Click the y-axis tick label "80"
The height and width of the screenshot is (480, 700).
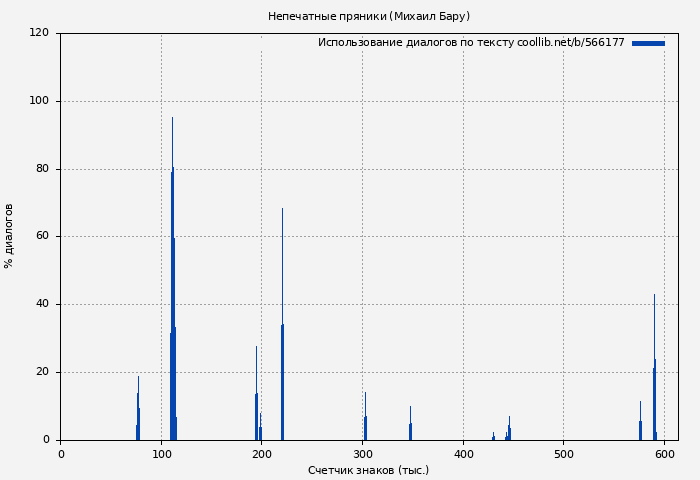[42, 169]
